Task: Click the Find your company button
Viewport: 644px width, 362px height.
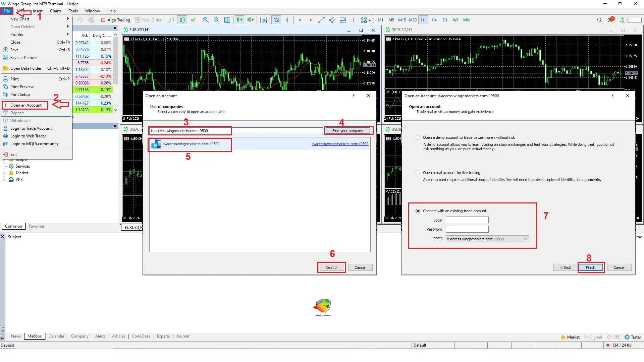Action: point(347,131)
